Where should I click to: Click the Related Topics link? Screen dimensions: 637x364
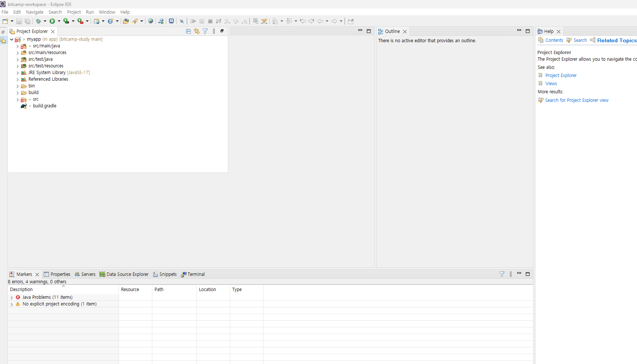[617, 40]
